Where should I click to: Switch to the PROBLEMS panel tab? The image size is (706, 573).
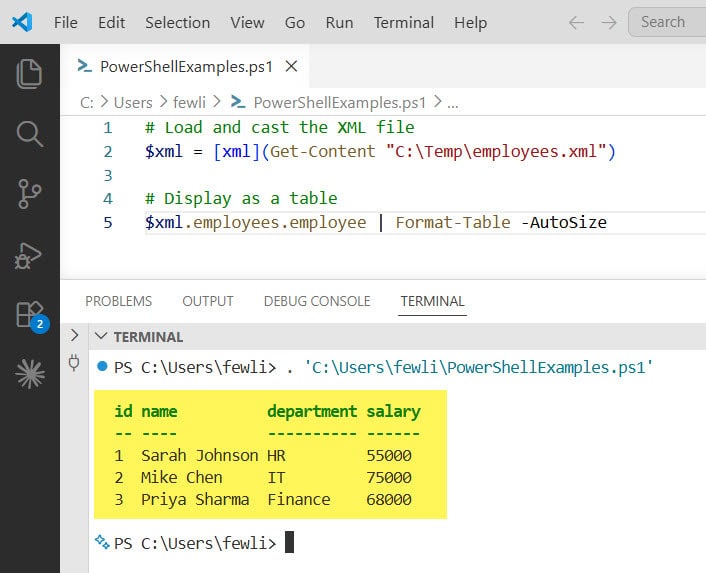point(118,301)
